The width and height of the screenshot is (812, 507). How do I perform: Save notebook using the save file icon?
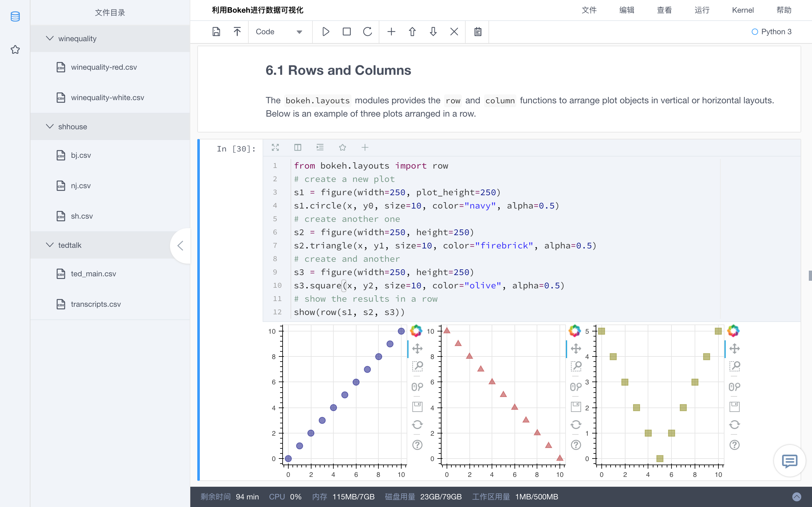pyautogui.click(x=216, y=31)
